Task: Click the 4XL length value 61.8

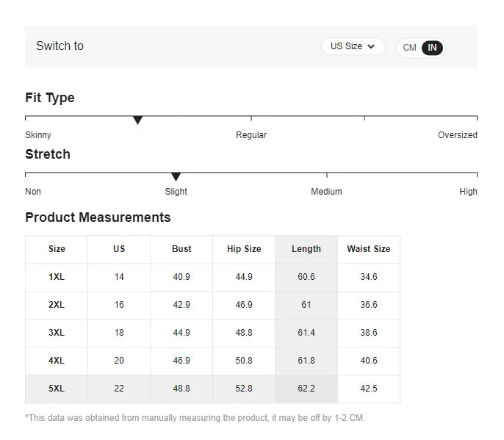Action: click(306, 361)
